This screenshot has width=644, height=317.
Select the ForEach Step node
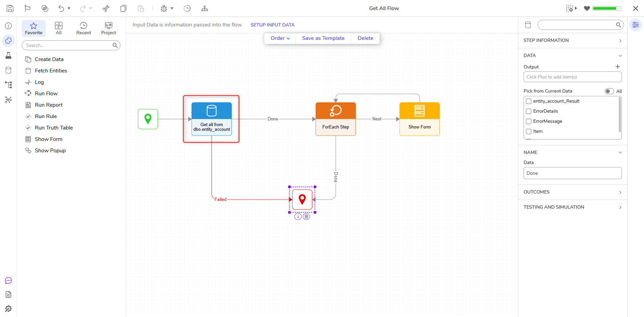[336, 119]
